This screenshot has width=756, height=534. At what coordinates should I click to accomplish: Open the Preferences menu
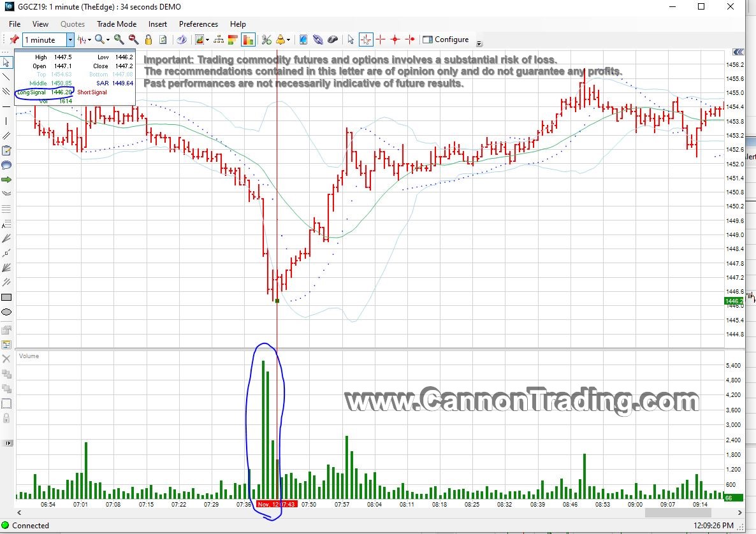click(198, 24)
